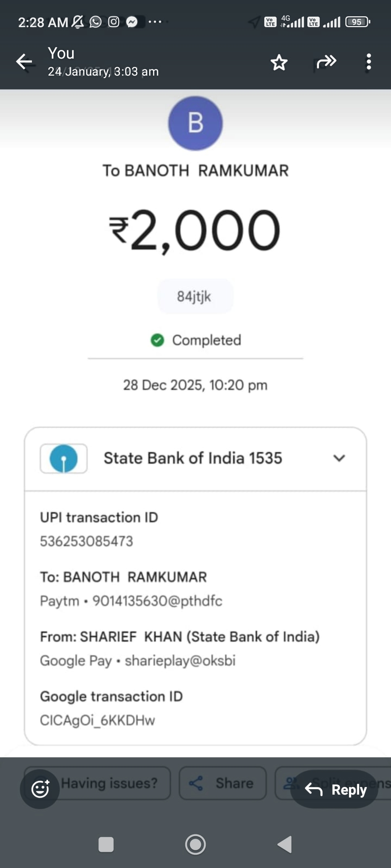Tap the back arrow in header

tap(24, 62)
